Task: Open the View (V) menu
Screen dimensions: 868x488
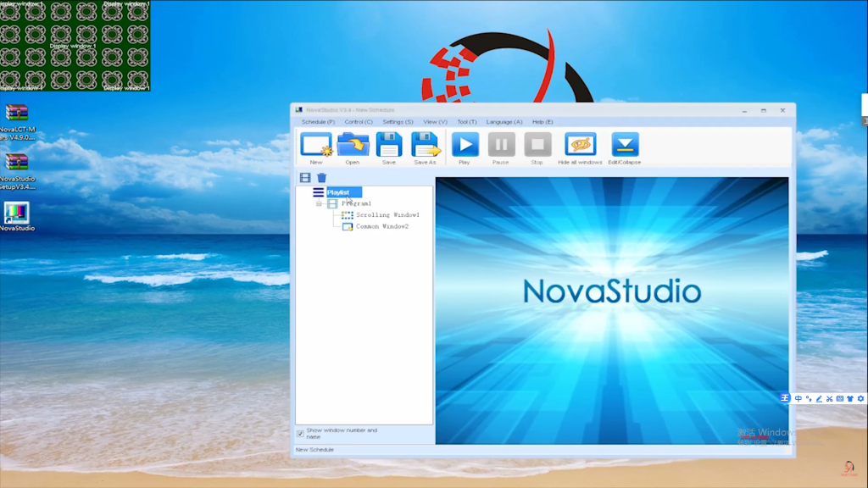Action: tap(435, 122)
